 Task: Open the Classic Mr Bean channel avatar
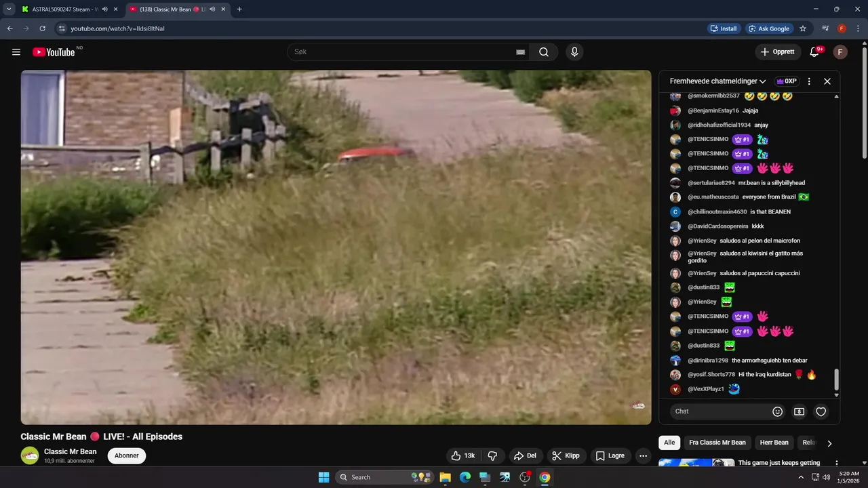click(x=30, y=455)
